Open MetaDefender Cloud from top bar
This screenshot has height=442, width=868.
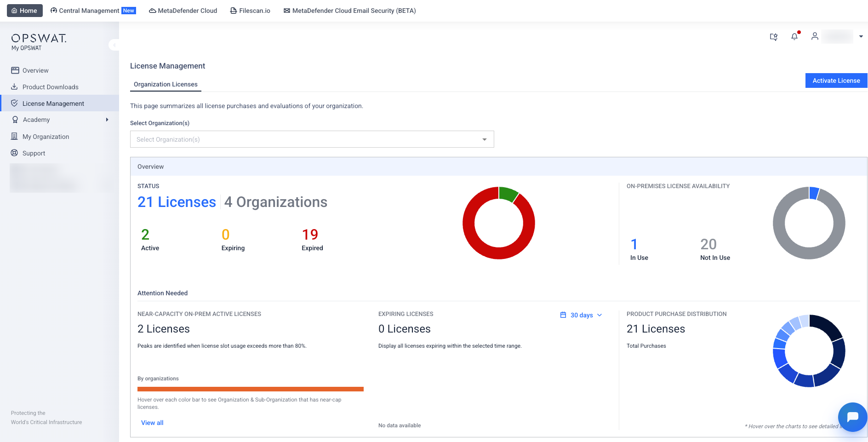click(x=183, y=11)
